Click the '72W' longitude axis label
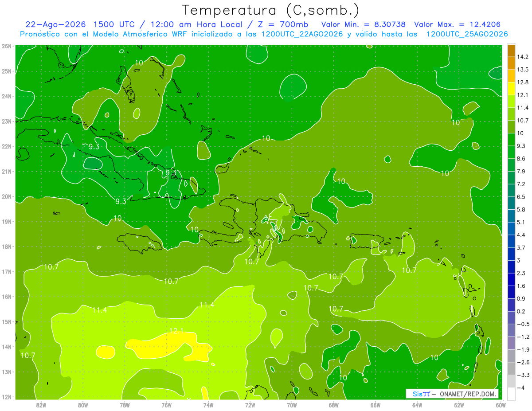Image resolution: width=532 pixels, height=411 pixels. point(250,405)
